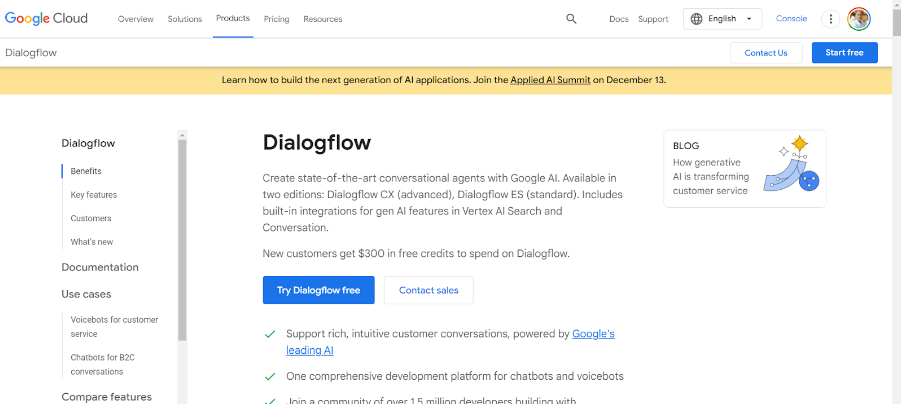Open the generative AI blog card
Viewport: 901px width, 404px height.
point(745,169)
